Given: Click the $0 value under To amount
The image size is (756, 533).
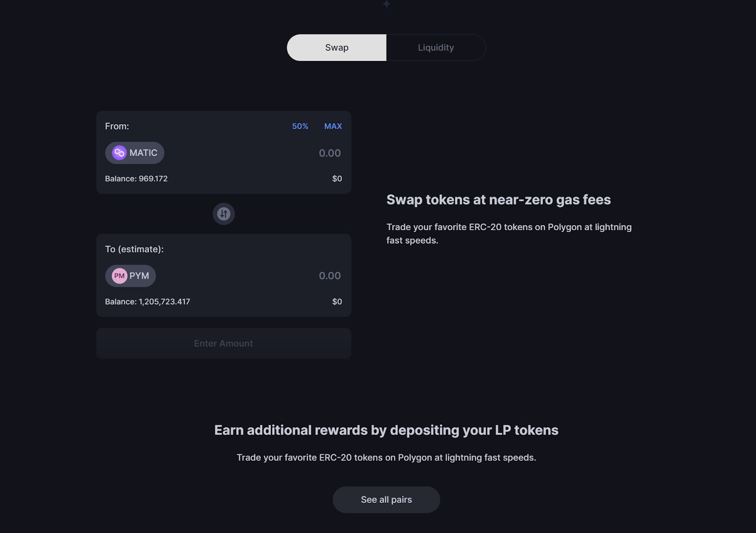Looking at the screenshot, I should click(x=337, y=301).
